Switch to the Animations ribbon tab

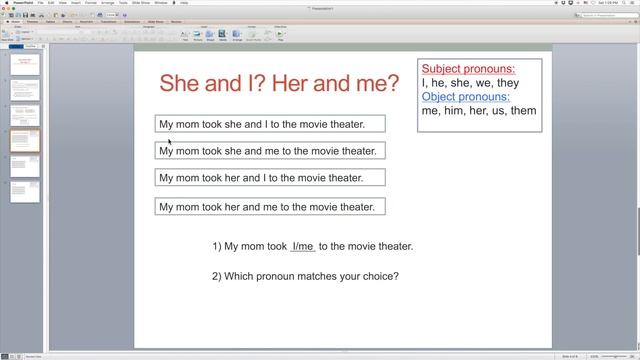(x=132, y=22)
